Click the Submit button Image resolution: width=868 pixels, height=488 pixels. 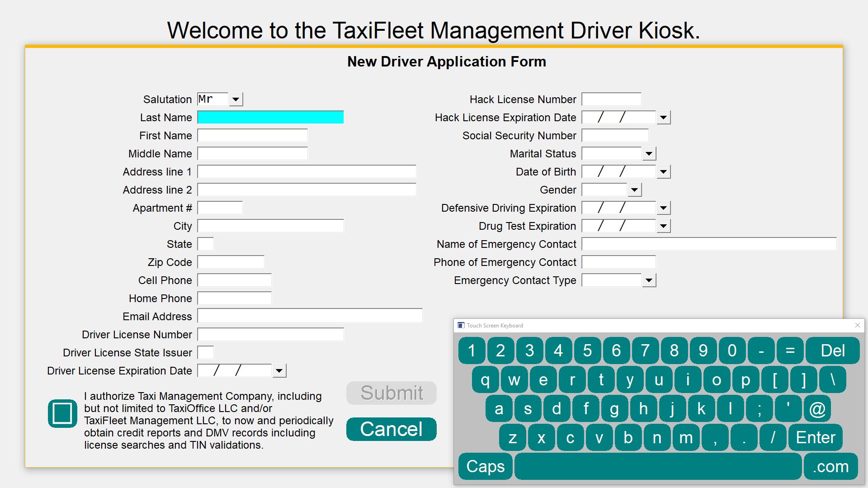(x=391, y=393)
